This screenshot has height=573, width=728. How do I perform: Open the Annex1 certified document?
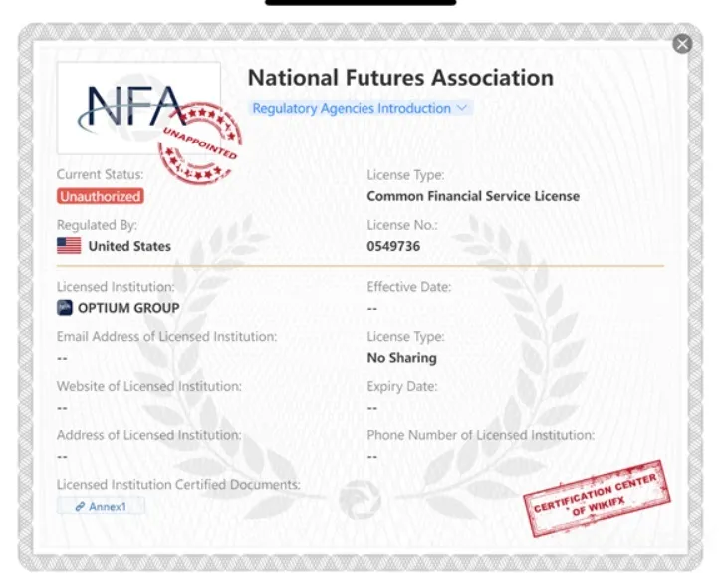tap(101, 506)
